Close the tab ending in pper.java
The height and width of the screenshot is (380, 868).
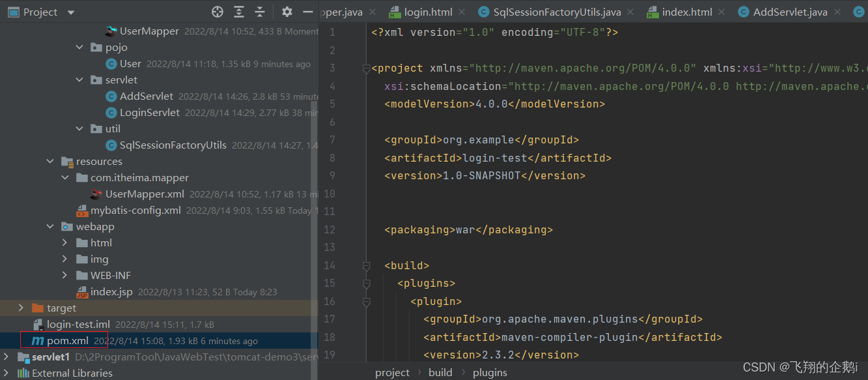[x=373, y=12]
